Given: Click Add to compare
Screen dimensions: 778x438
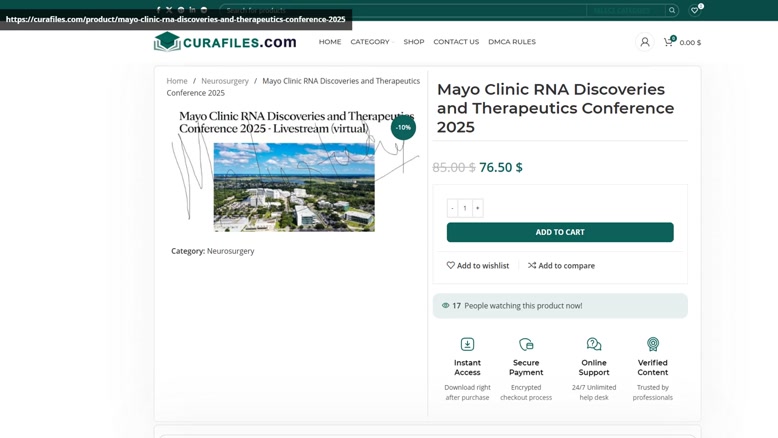Looking at the screenshot, I should 561,265.
